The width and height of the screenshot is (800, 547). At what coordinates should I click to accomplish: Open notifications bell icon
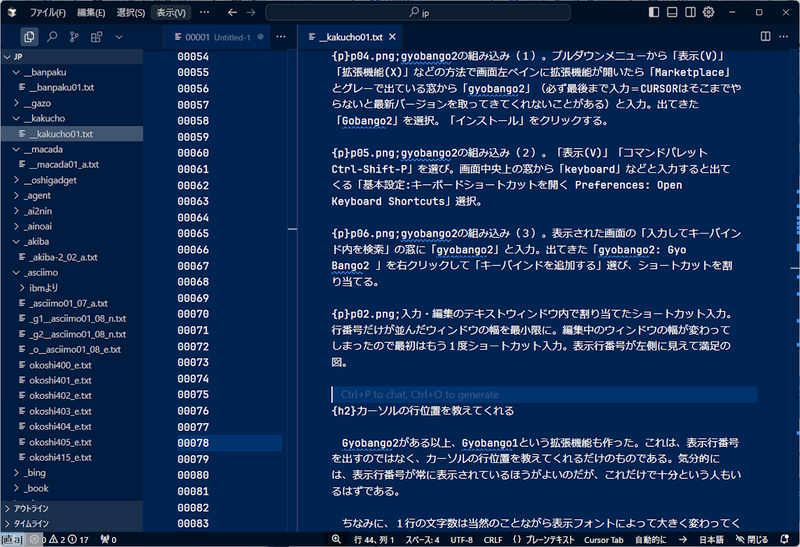pos(785,539)
